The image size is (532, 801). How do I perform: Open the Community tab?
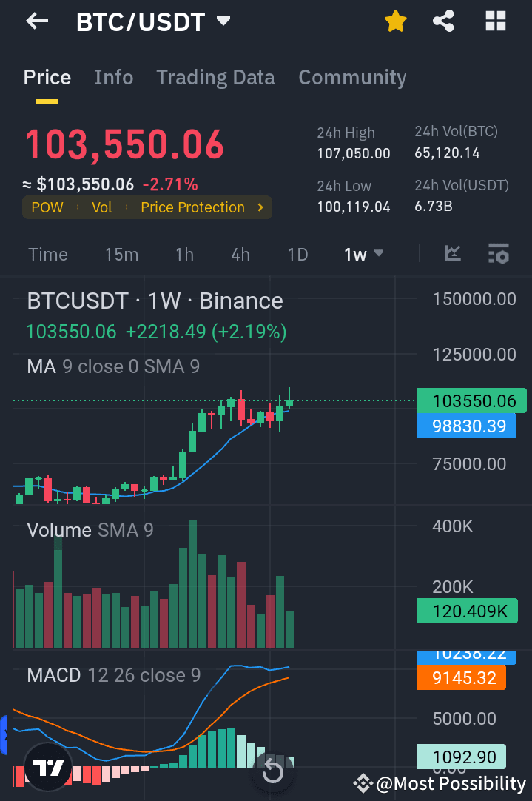[352, 78]
